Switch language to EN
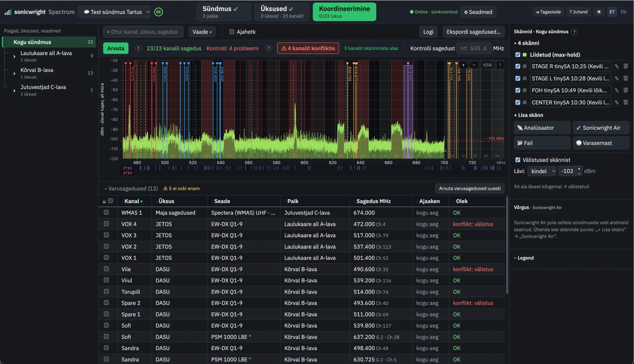The image size is (634, 364). 623,12
